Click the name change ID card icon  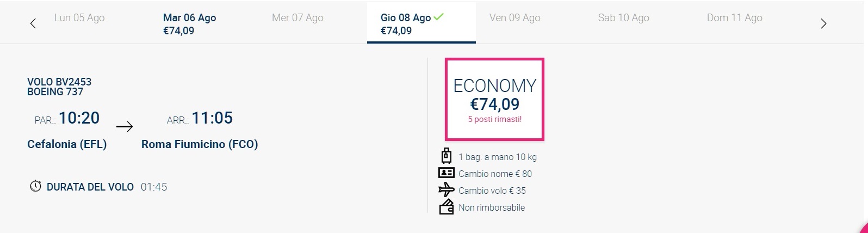(447, 173)
